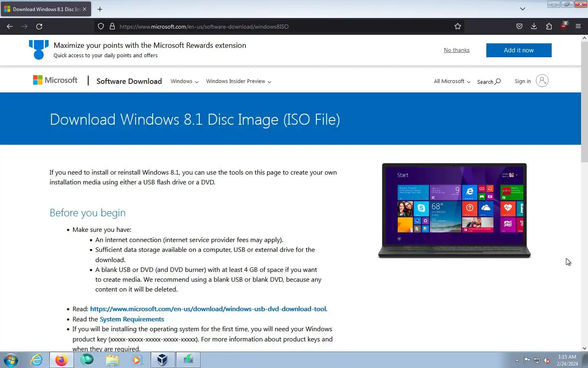
Task: List all tabs with the chevron button
Action: pyautogui.click(x=523, y=9)
